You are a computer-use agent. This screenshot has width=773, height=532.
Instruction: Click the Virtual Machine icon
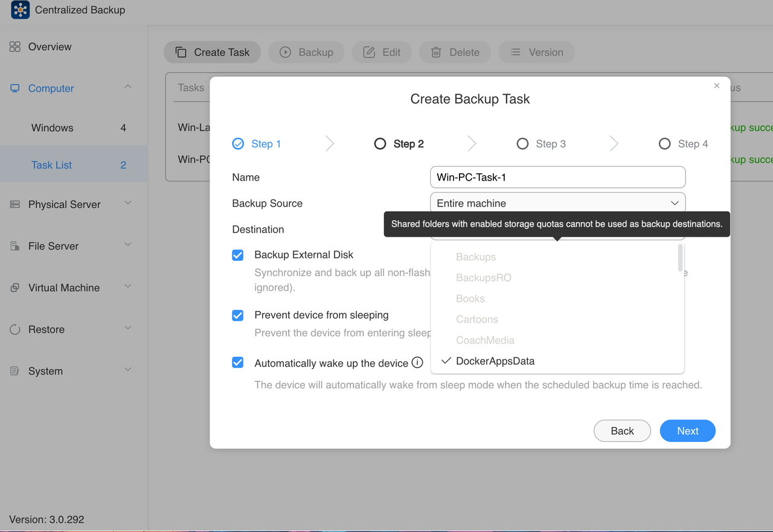click(x=15, y=288)
